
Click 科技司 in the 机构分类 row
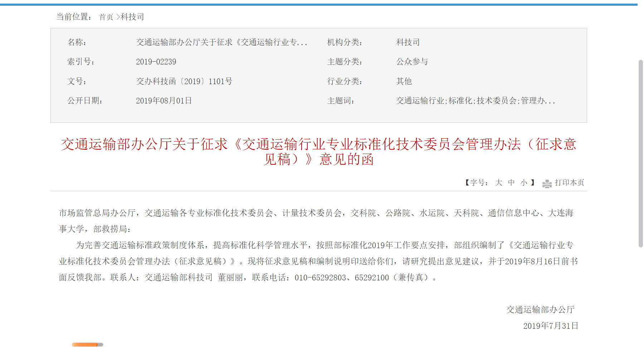(408, 42)
